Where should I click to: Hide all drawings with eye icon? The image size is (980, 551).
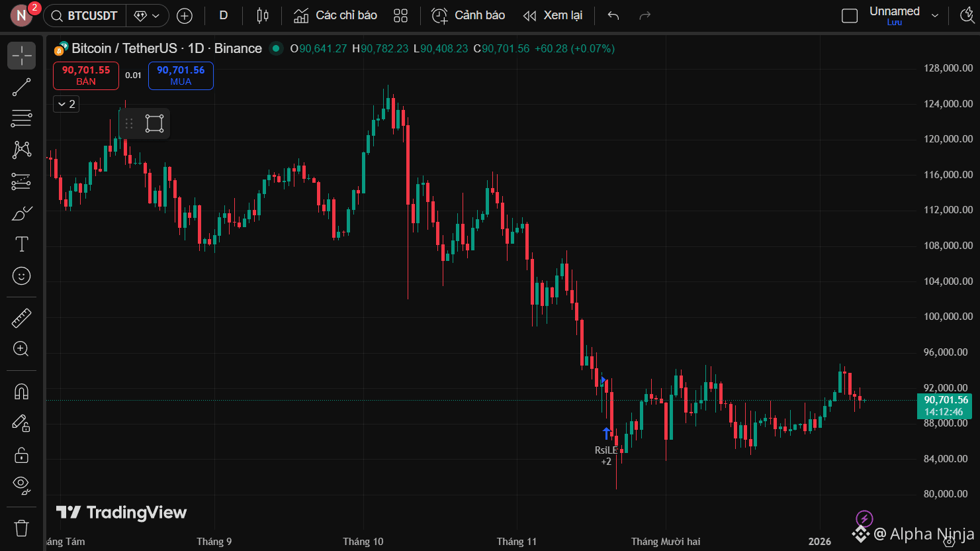coord(21,485)
